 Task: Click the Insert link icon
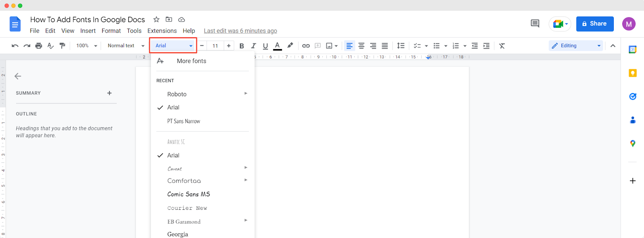306,46
